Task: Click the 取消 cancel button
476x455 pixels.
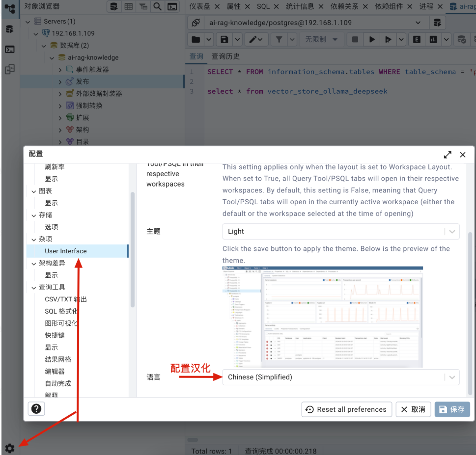Action: coord(413,409)
